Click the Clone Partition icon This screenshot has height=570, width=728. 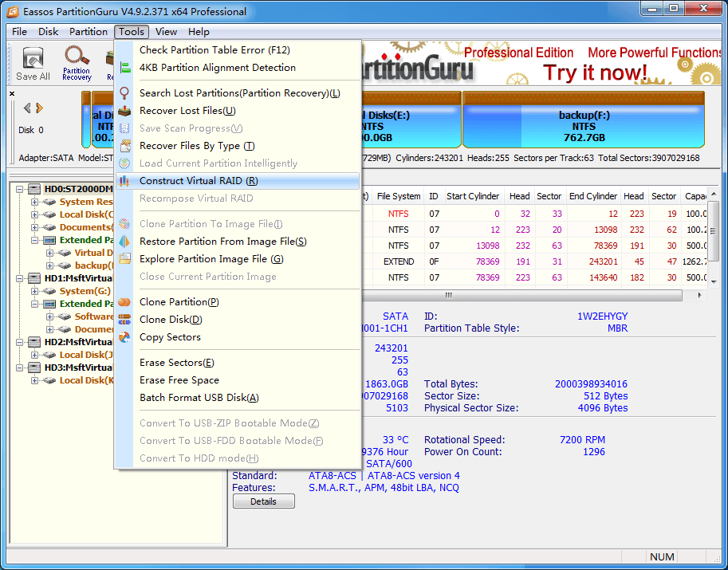pyautogui.click(x=124, y=302)
